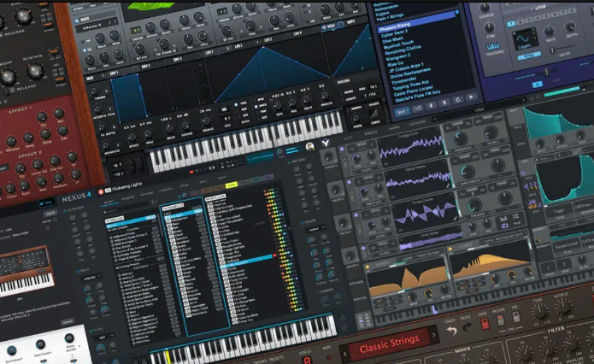The height and width of the screenshot is (364, 594).
Task: Toggle the MCORE switch
Action: 501,320
